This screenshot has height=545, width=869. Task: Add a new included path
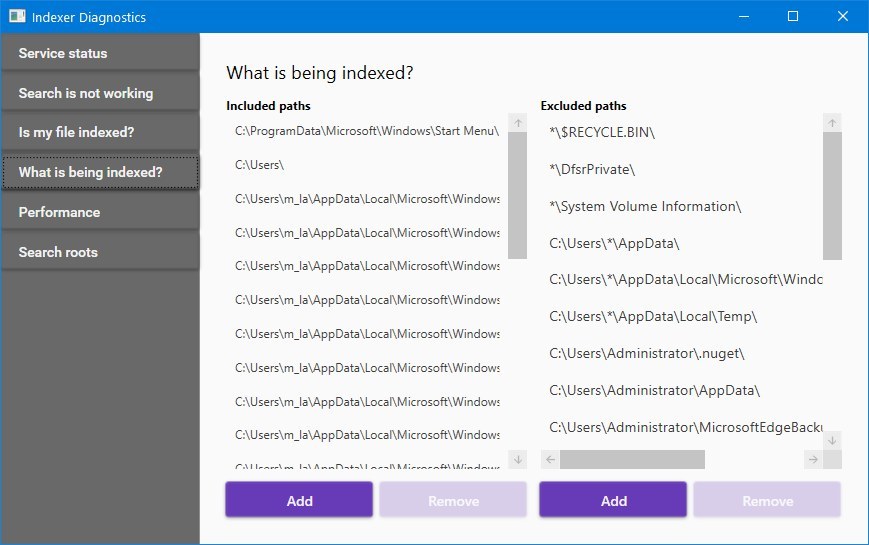(x=299, y=501)
